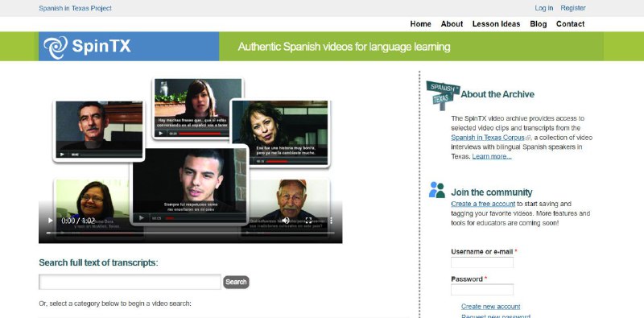This screenshot has height=318, width=644.
Task: Open the Blog menu item
Action: (x=538, y=24)
